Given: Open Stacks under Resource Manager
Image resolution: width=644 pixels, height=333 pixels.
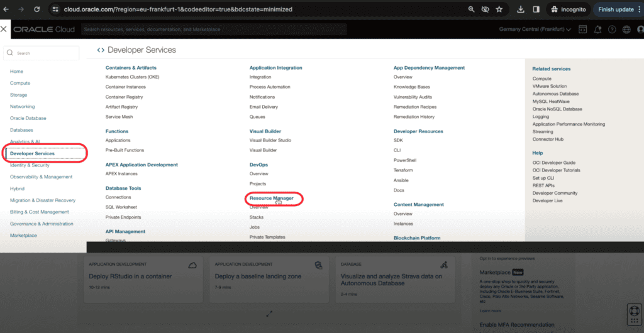Looking at the screenshot, I should click(257, 217).
